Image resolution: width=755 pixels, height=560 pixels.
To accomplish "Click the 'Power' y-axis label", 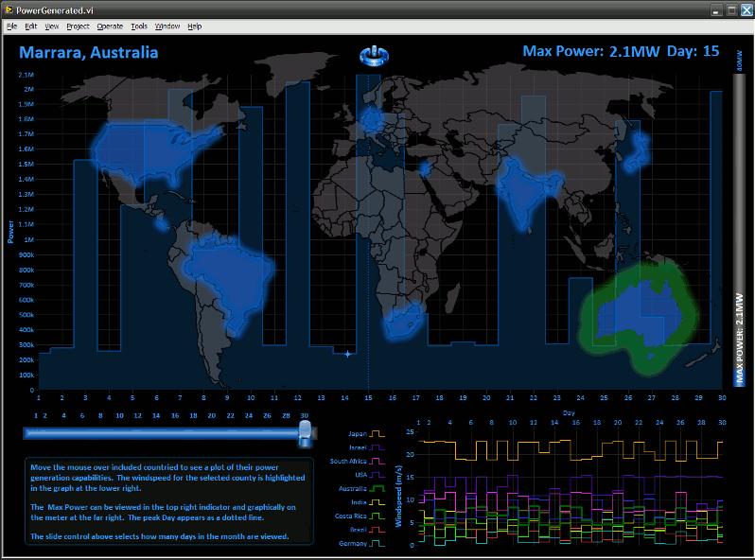I will [x=10, y=232].
